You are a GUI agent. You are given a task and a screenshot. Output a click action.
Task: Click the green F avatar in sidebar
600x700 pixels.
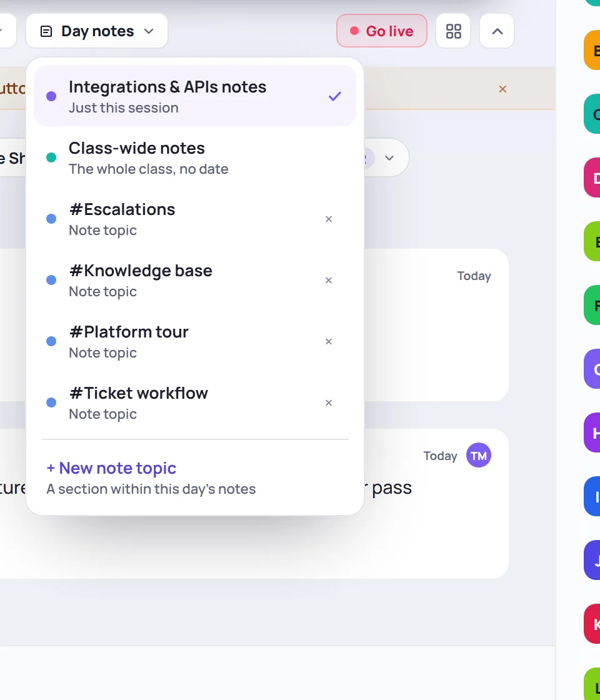(593, 306)
